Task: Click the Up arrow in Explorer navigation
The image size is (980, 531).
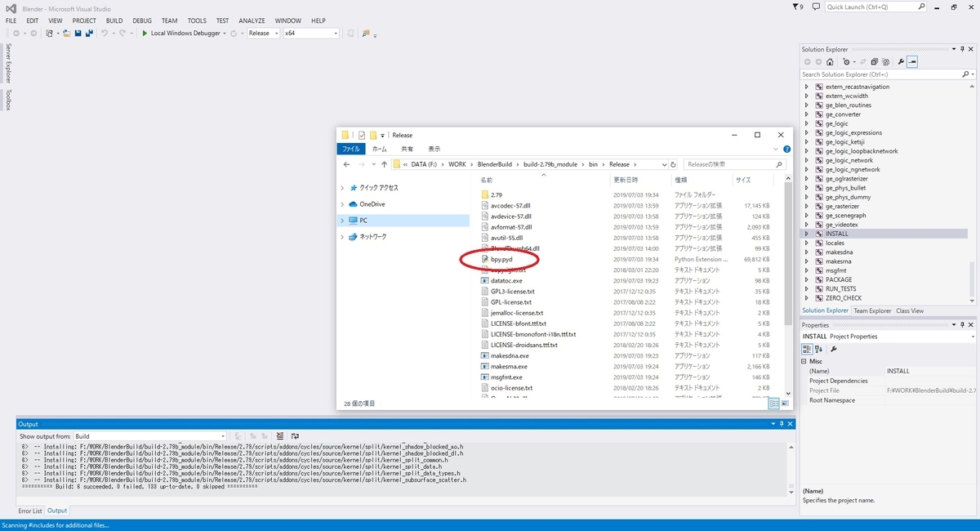Action: [x=384, y=164]
